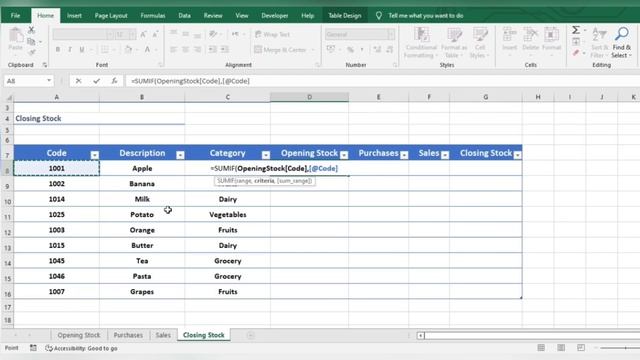Click the Increase Font Size icon

143,35
